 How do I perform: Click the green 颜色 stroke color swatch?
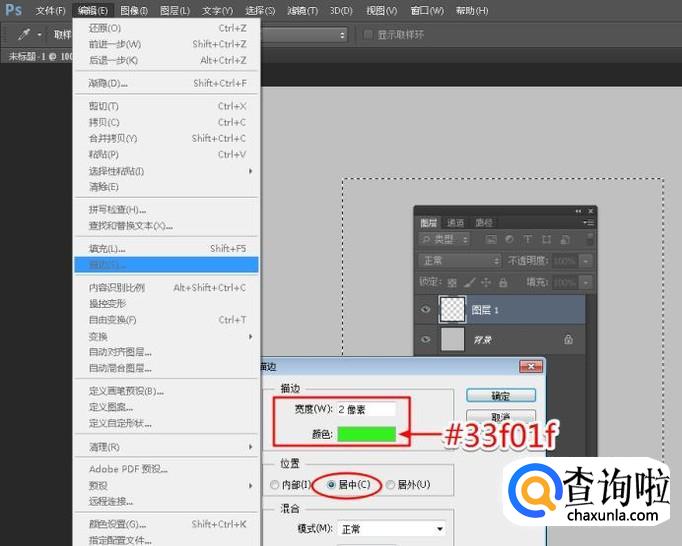pos(367,433)
